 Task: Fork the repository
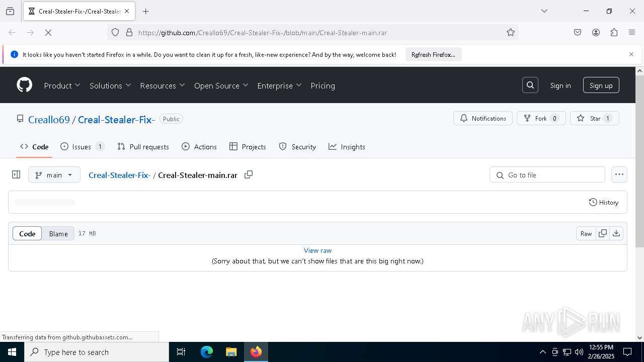point(541,118)
